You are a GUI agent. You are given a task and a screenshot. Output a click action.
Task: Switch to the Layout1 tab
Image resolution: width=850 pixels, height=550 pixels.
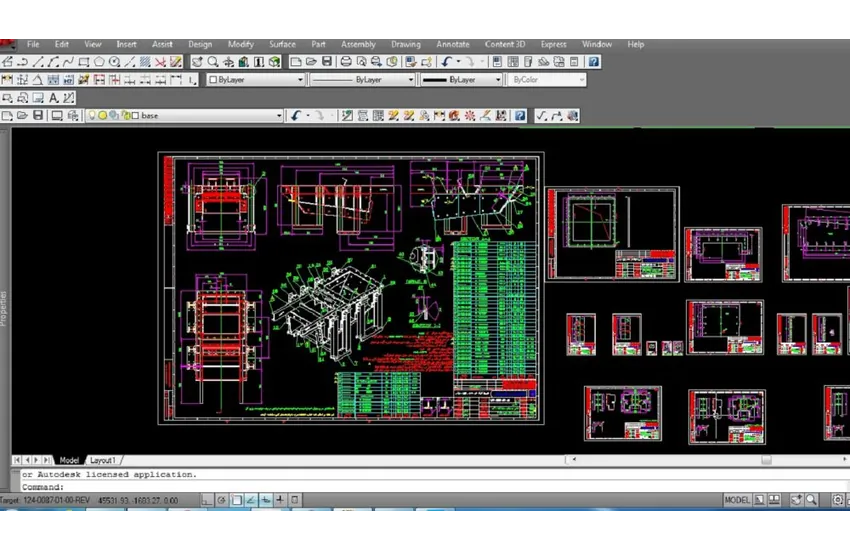103,460
